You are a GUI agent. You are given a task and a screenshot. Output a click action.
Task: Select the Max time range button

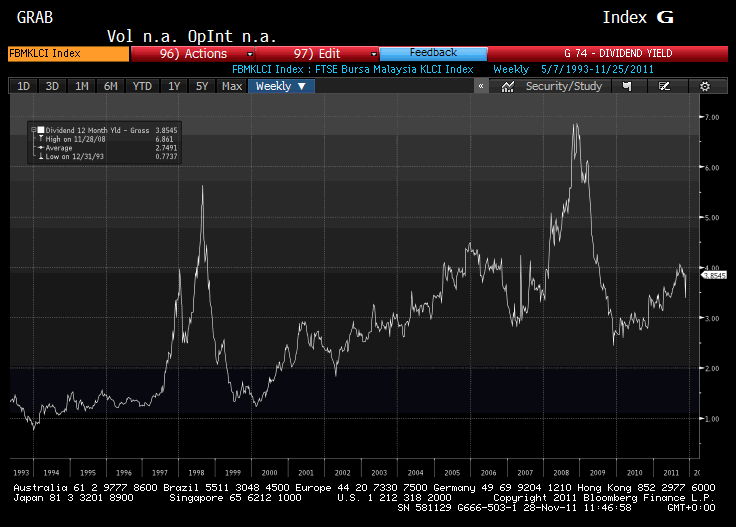[232, 86]
